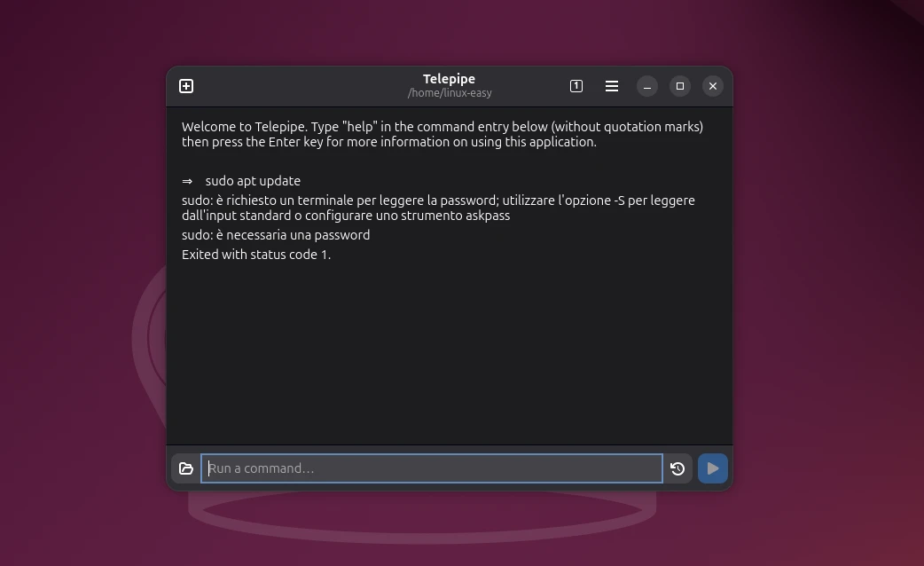924x566 pixels.
Task: Close the Telepipe window
Action: 713,86
